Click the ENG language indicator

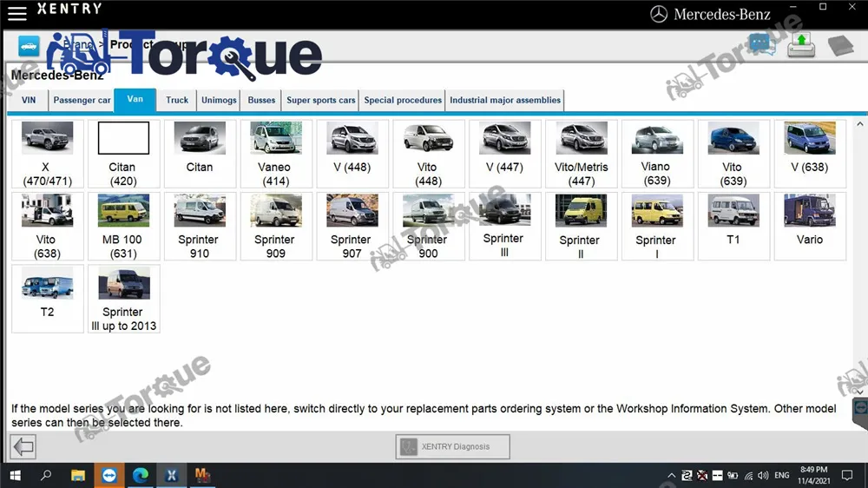tap(782, 475)
